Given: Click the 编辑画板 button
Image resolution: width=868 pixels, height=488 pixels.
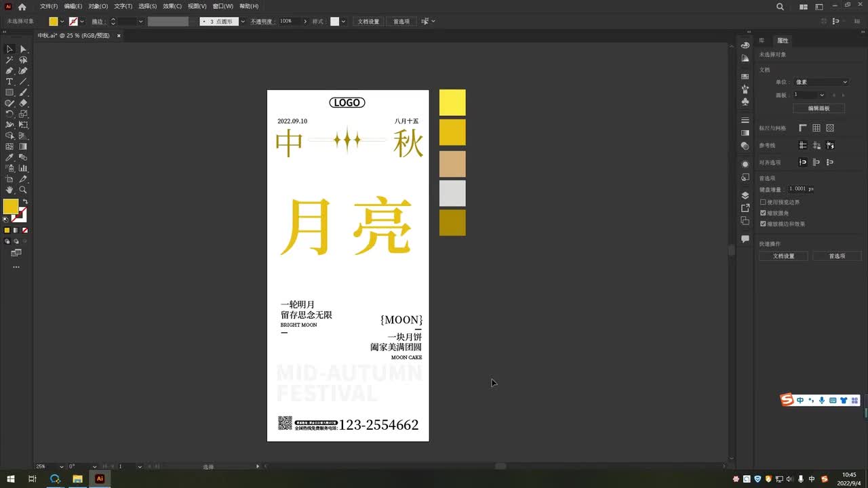Looking at the screenshot, I should 818,108.
